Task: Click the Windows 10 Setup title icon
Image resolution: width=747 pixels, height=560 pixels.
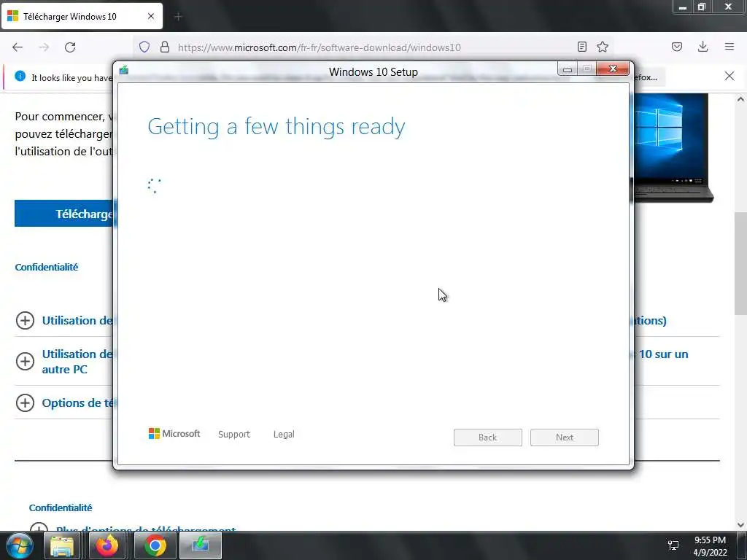Action: tap(124, 71)
